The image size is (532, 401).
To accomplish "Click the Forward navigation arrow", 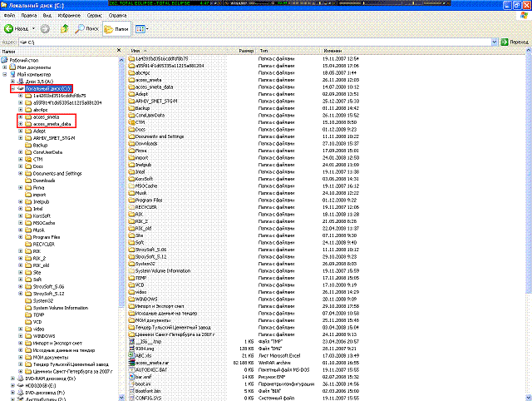I will point(43,28).
